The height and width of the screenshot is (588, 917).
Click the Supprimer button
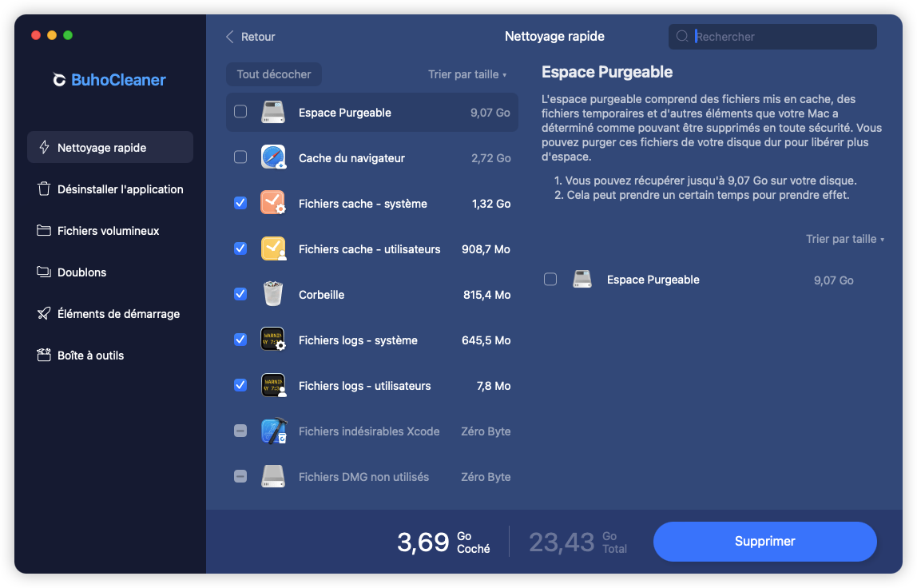[x=764, y=541]
